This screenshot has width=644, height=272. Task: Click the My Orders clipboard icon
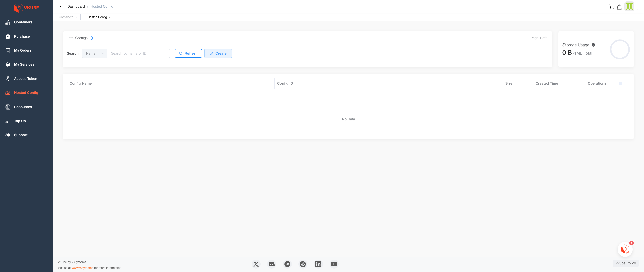(8, 50)
